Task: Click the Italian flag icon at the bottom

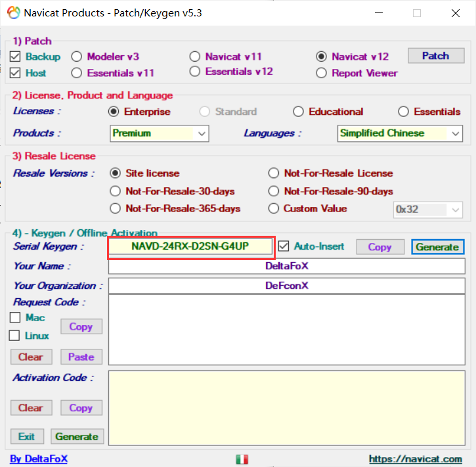Action: 242,459
